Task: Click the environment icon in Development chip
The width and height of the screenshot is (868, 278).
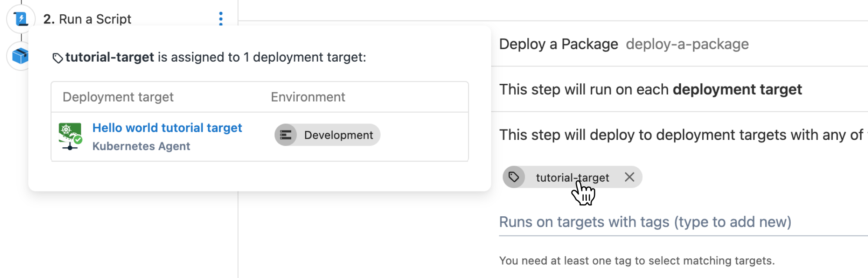Action: pyautogui.click(x=286, y=135)
